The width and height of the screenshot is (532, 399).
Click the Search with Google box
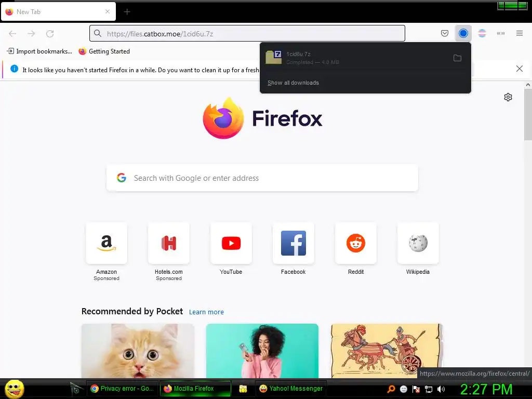[x=262, y=178]
